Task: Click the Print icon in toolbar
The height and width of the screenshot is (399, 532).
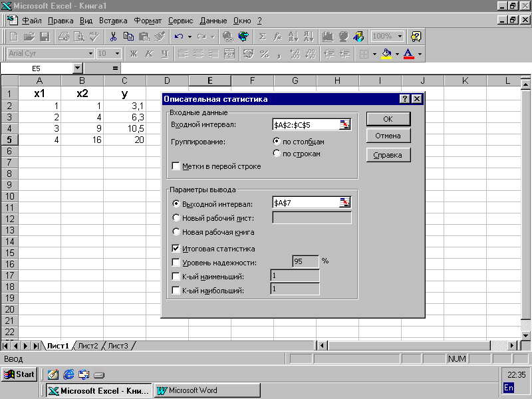Action: (64, 37)
